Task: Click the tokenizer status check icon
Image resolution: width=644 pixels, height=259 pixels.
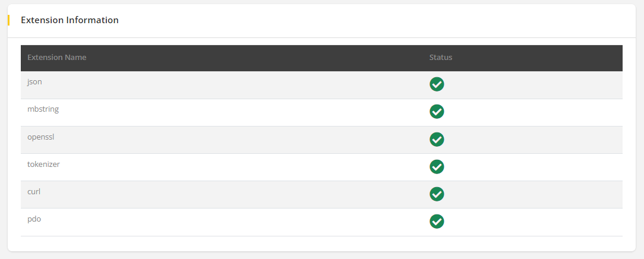Action: pos(437,166)
